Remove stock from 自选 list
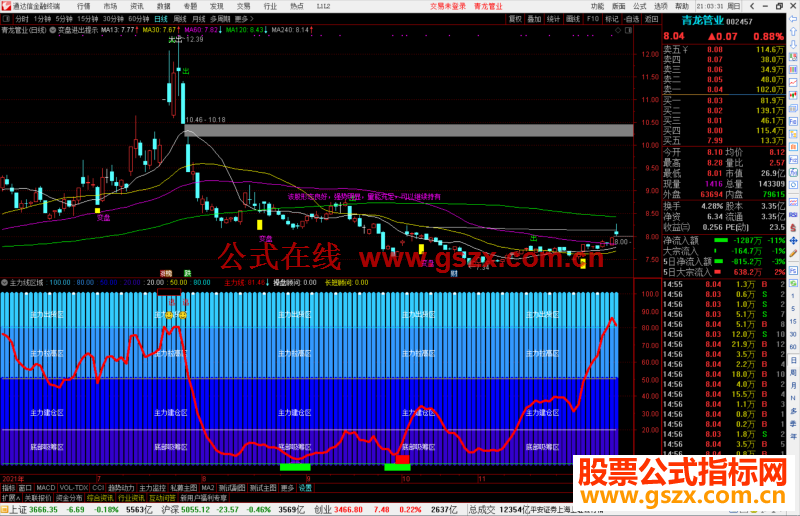 (632, 19)
